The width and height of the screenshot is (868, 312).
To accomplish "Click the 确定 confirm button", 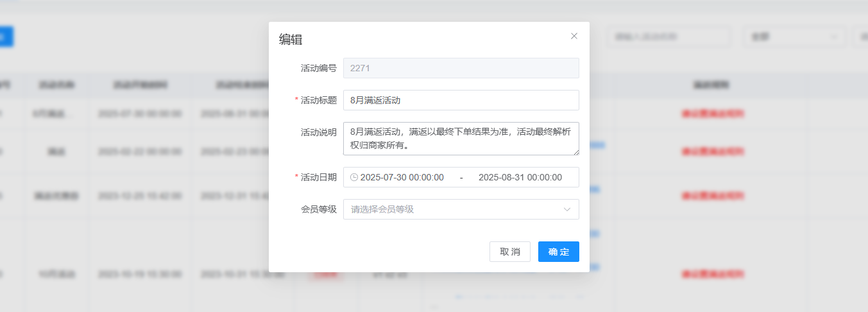I will coord(558,252).
